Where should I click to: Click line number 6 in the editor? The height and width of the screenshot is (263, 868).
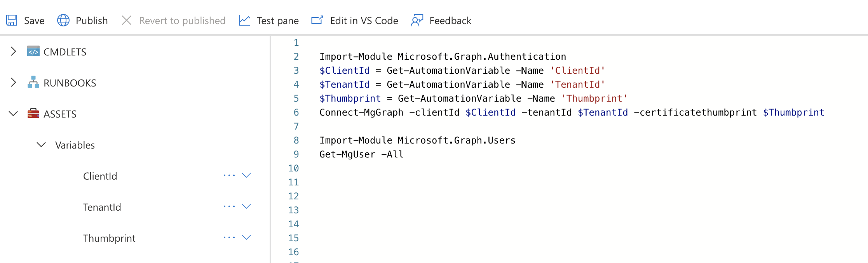click(x=296, y=112)
